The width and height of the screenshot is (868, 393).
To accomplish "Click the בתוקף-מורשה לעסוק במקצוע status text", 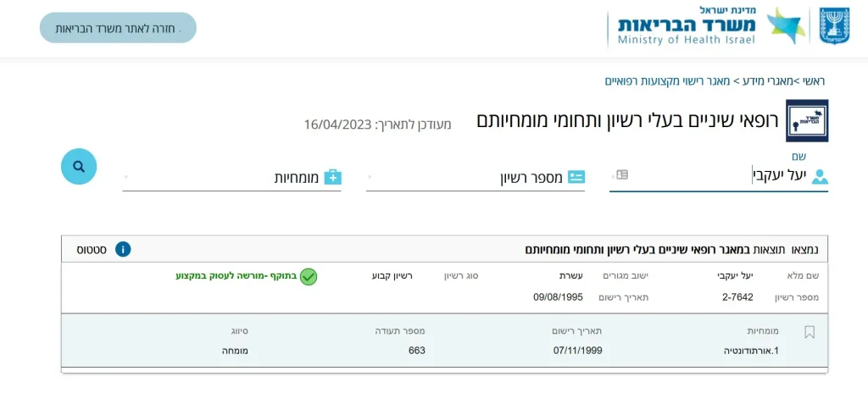I will [x=236, y=276].
